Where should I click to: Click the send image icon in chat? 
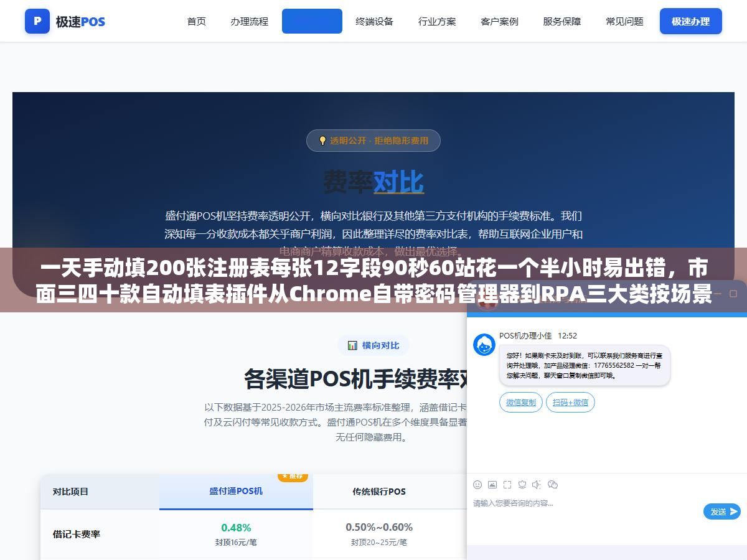click(492, 485)
